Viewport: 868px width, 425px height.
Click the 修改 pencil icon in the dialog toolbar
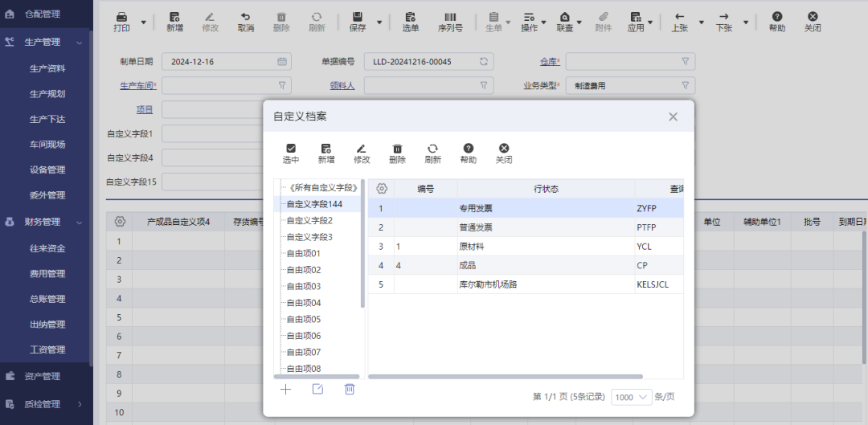pyautogui.click(x=362, y=149)
